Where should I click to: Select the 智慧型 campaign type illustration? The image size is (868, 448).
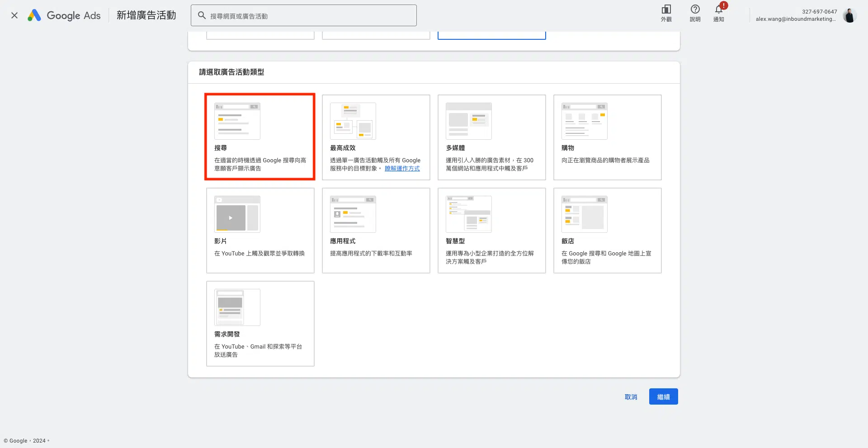point(468,214)
